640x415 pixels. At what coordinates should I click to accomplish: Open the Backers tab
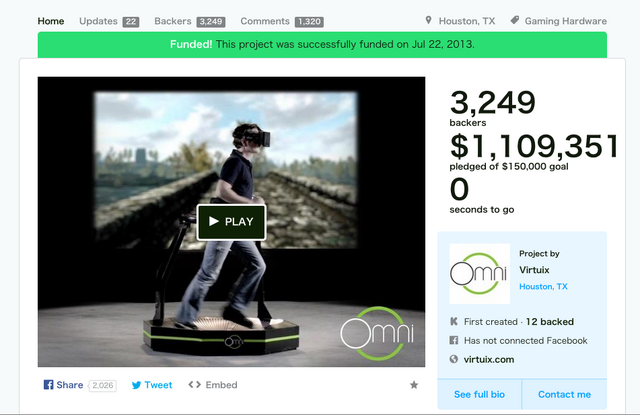pos(190,21)
